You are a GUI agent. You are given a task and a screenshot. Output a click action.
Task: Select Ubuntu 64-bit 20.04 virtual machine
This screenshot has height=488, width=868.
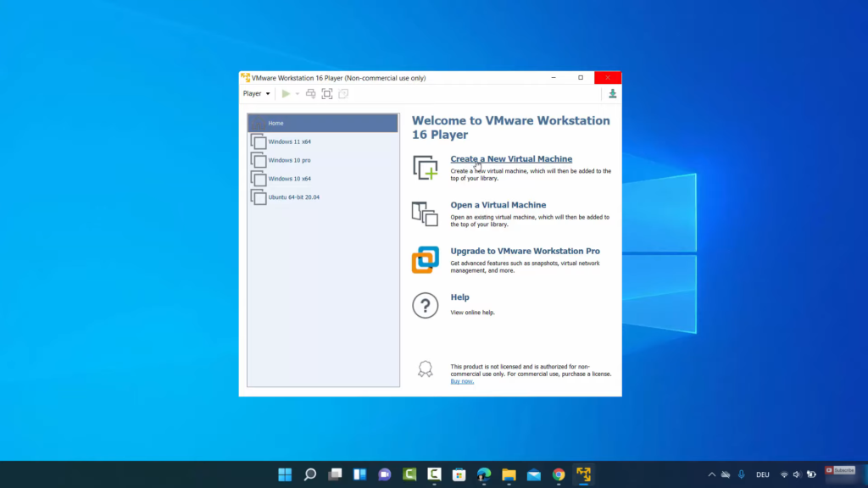pos(293,197)
